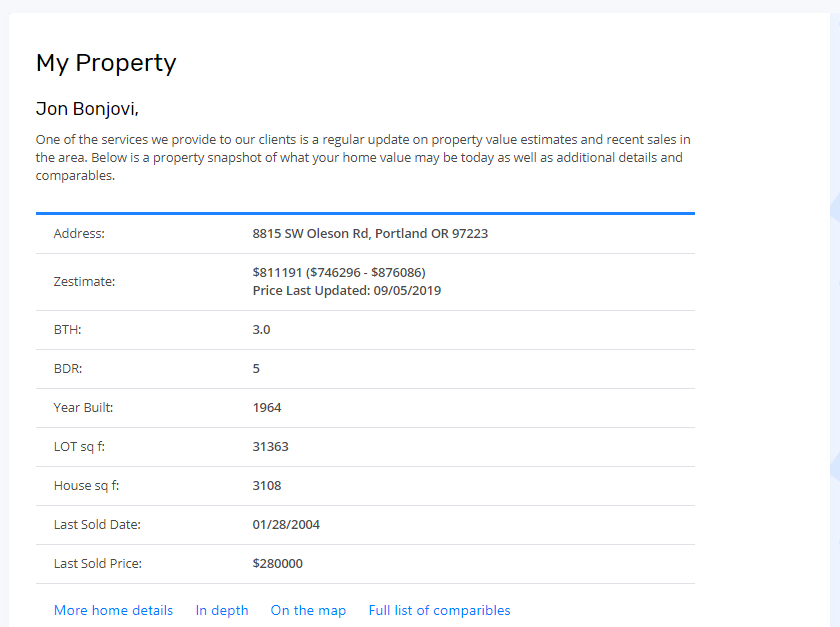
Task: Open Full list of comparibles link
Action: click(x=439, y=610)
